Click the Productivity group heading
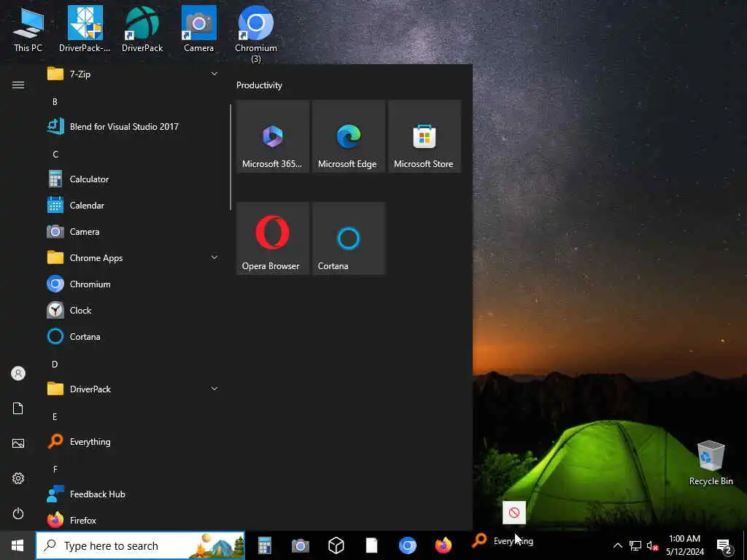This screenshot has height=560, width=747. pos(259,85)
